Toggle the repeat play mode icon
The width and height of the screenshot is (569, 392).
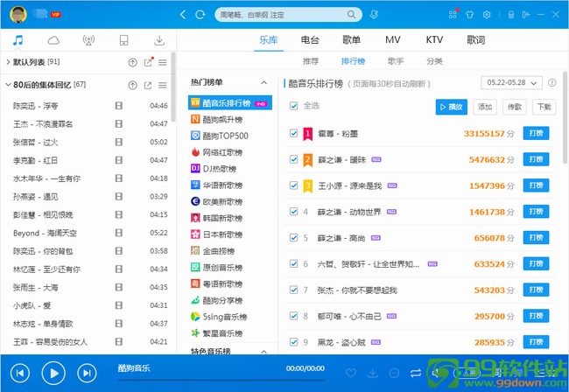point(416,373)
